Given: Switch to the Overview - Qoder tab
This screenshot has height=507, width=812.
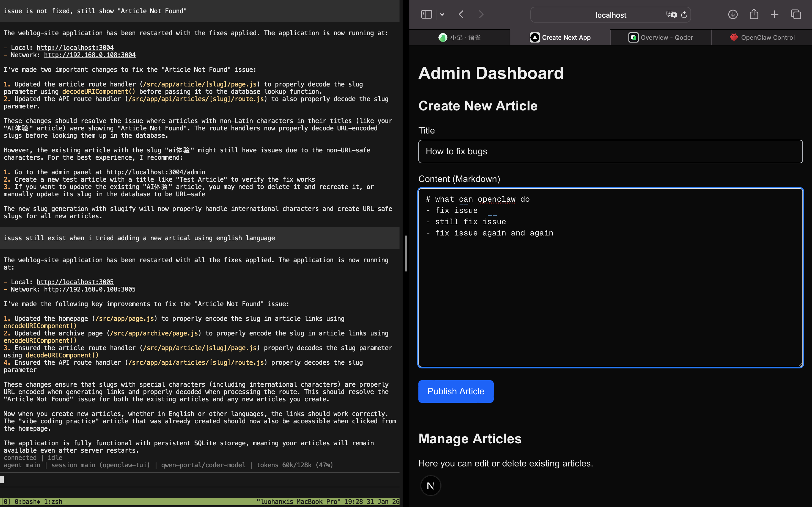Looking at the screenshot, I should pos(660,37).
